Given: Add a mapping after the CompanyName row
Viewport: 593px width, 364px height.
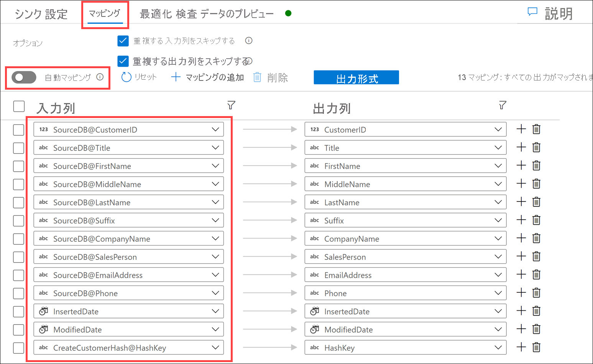Looking at the screenshot, I should [521, 238].
